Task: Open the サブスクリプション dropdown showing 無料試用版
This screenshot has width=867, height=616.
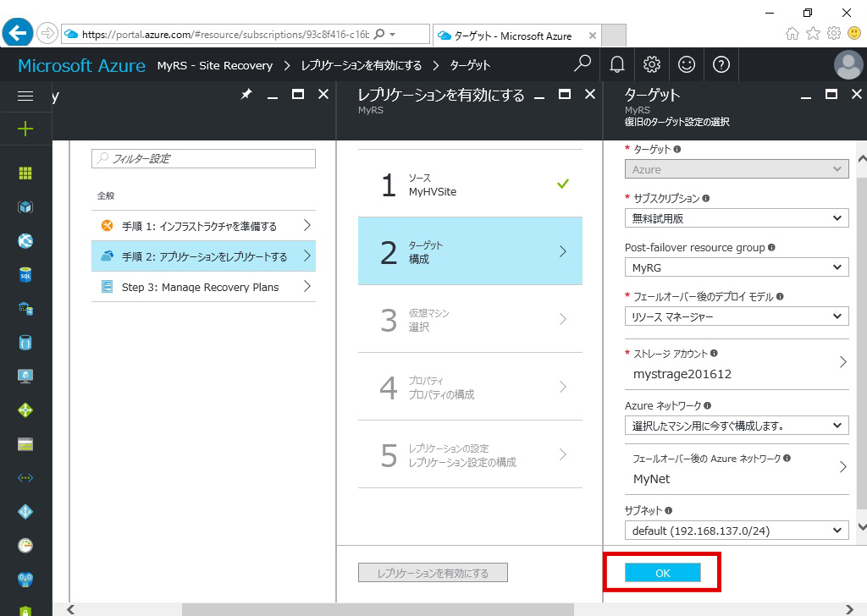Action: tap(737, 218)
